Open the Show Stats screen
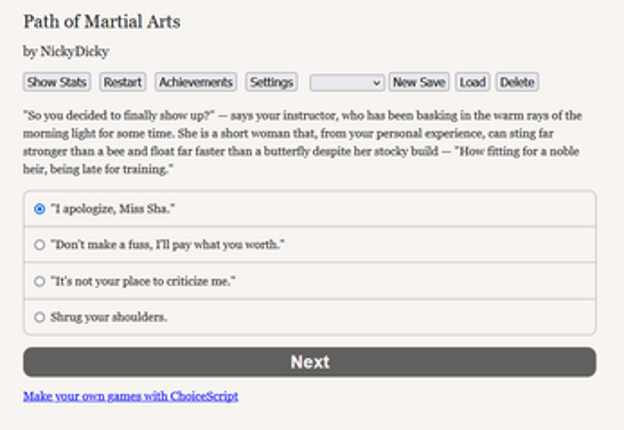 (57, 82)
